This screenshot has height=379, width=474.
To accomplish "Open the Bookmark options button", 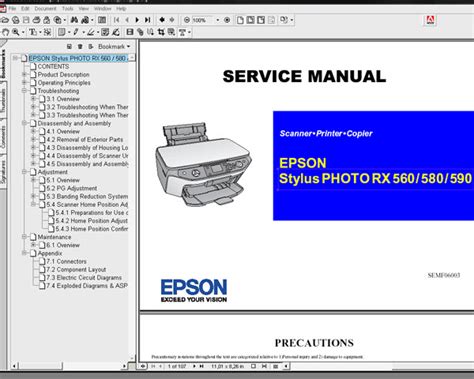I will pyautogui.click(x=114, y=47).
